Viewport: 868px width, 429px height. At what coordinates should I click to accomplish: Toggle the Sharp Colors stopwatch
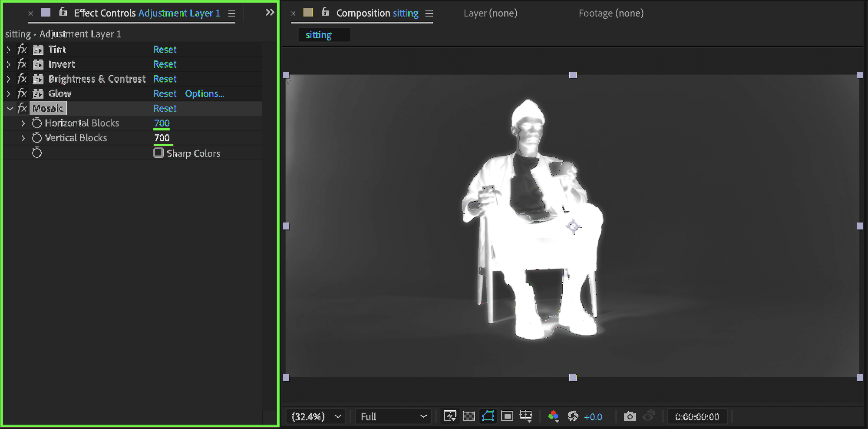pos(37,153)
